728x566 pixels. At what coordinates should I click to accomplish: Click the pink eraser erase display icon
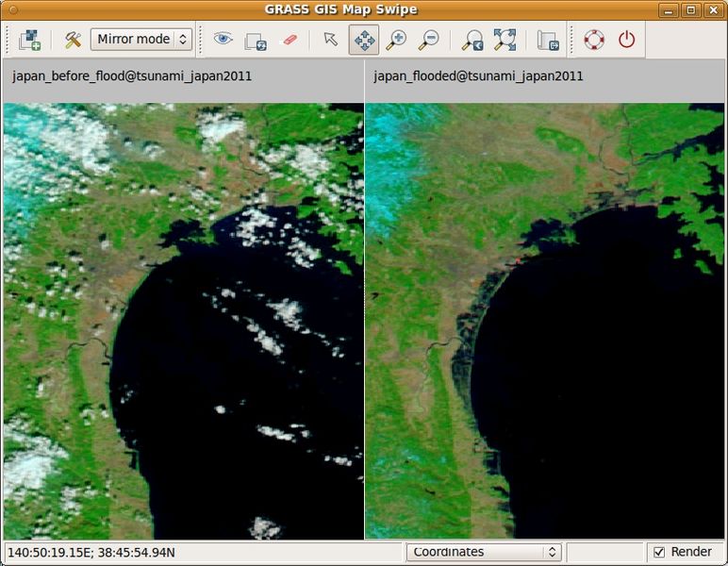290,40
